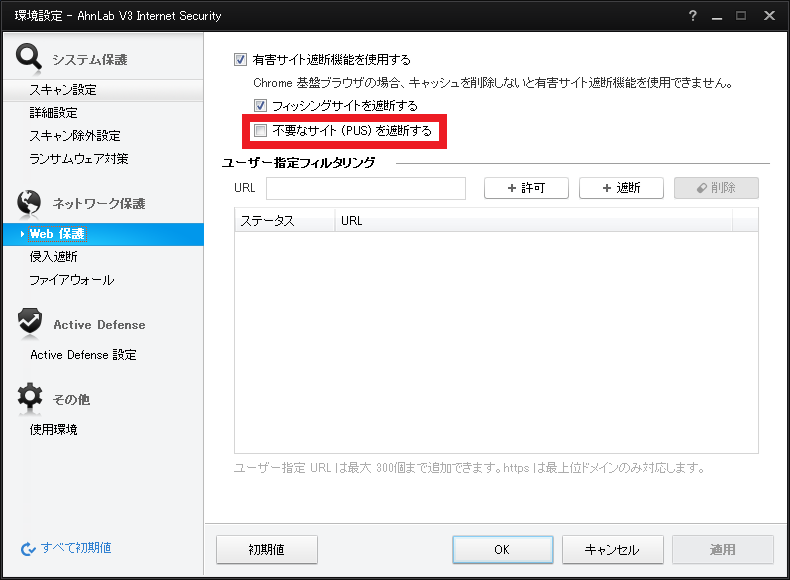Viewport: 790px width, 580px height.
Task: Click the Active Defense section heading
Action: click(x=99, y=325)
